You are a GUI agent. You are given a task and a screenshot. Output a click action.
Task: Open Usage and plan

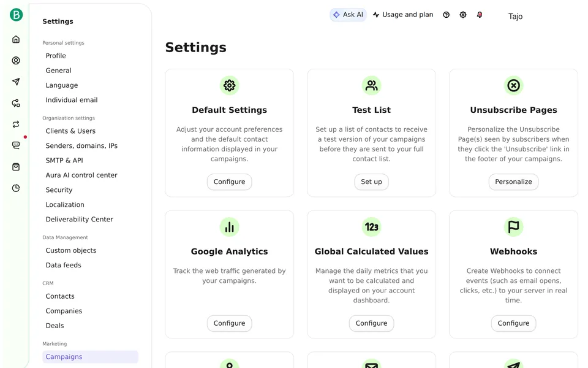[403, 15]
